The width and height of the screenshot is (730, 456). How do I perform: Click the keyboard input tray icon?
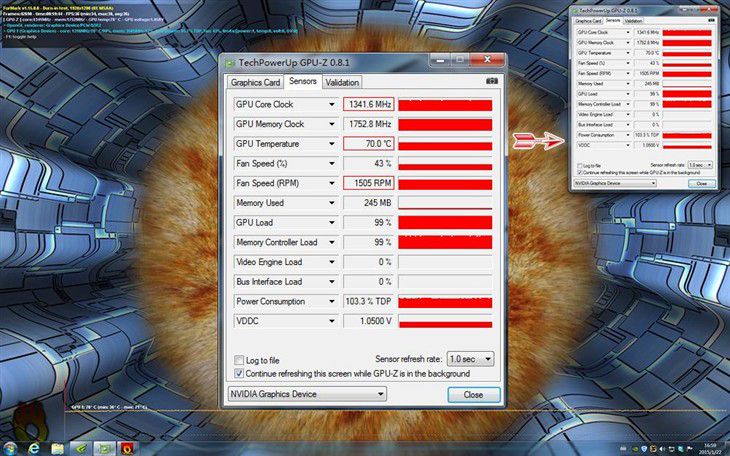coord(623,449)
